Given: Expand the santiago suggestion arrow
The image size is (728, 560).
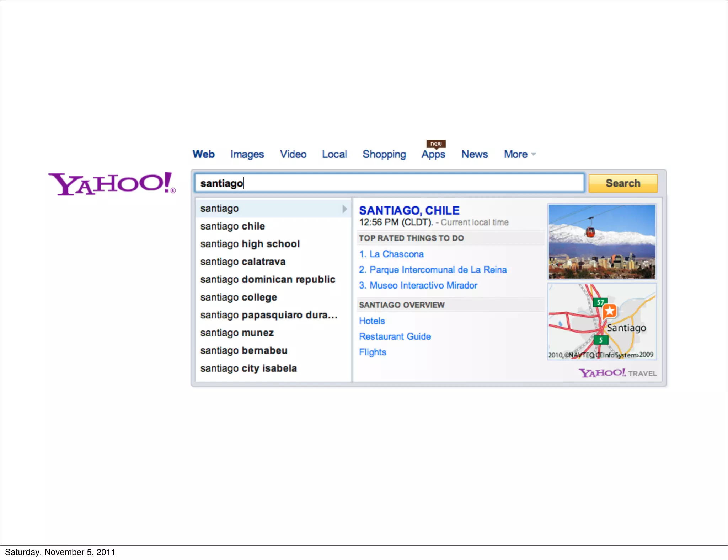Looking at the screenshot, I should (x=344, y=209).
